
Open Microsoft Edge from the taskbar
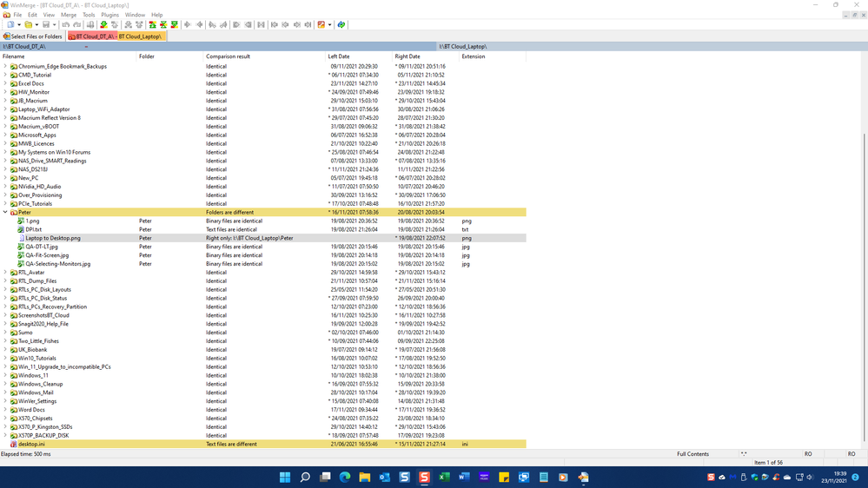click(345, 478)
